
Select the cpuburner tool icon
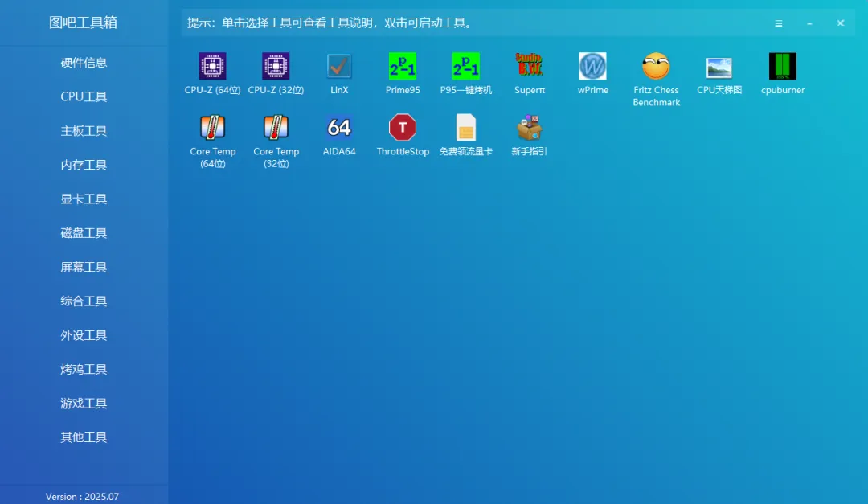783,67
